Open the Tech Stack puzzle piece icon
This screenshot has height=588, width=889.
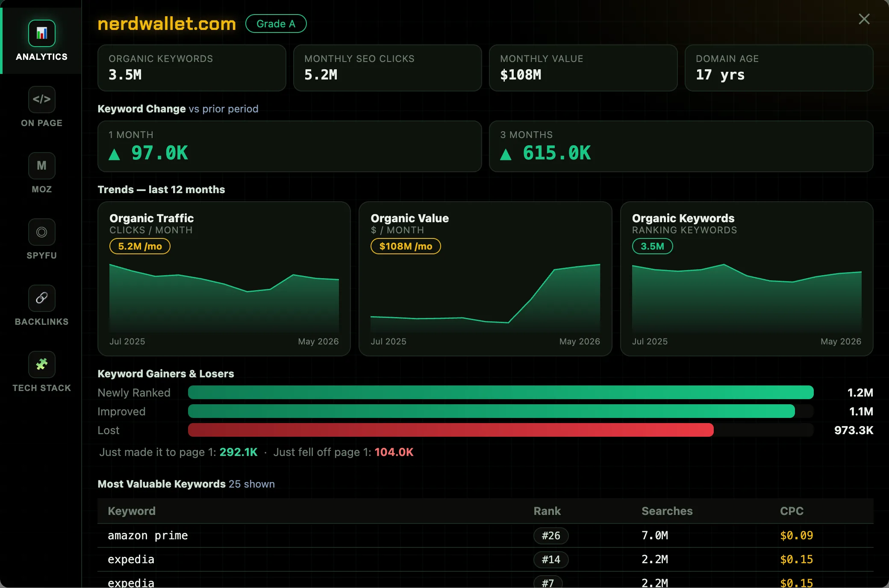[42, 365]
